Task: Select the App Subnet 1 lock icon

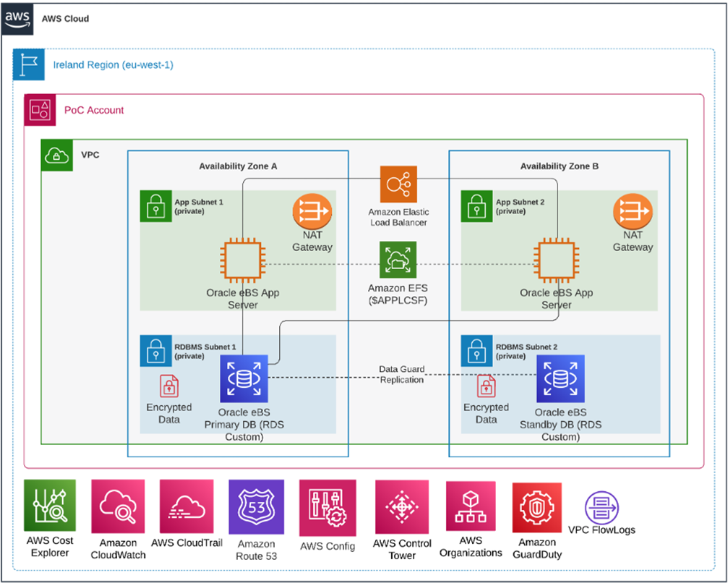Action: pyautogui.click(x=156, y=206)
